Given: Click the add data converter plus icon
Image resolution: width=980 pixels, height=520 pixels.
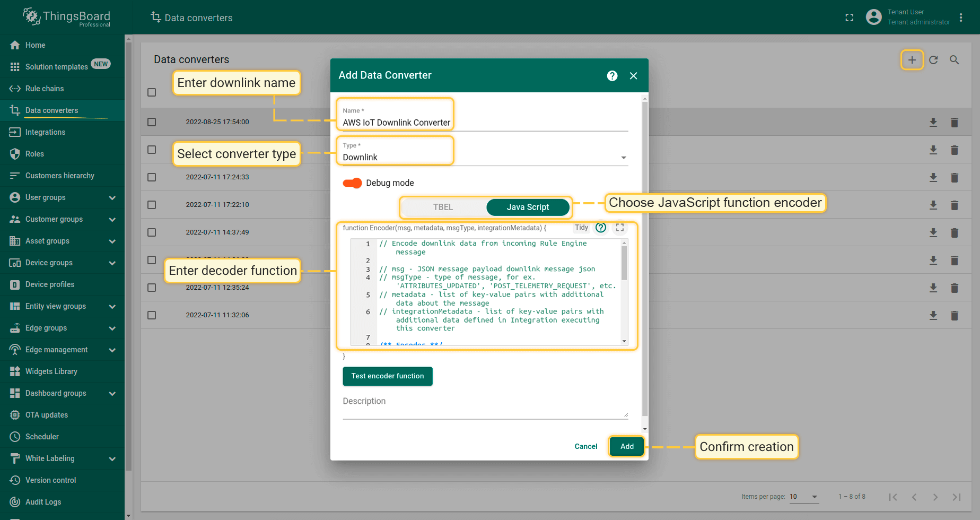Looking at the screenshot, I should (x=912, y=60).
